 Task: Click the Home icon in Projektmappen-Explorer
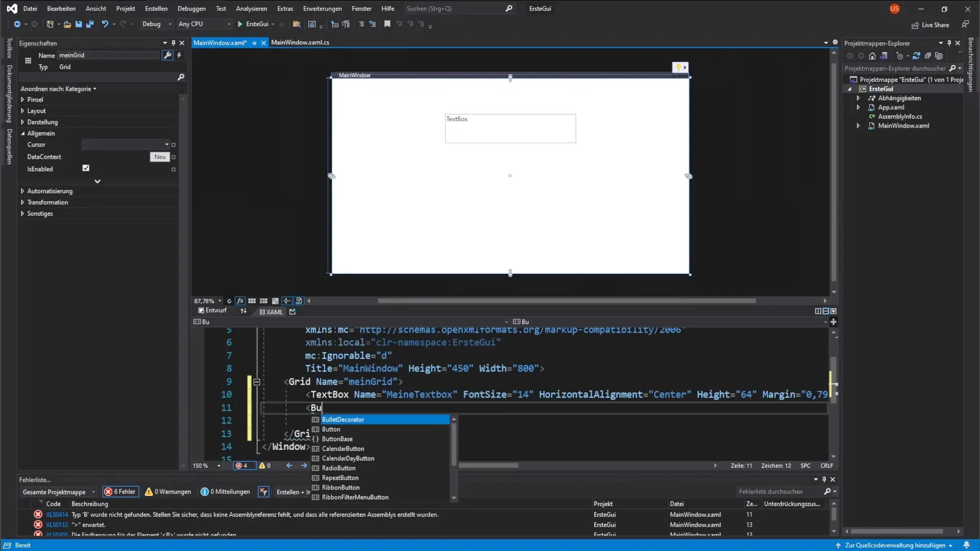(872, 56)
